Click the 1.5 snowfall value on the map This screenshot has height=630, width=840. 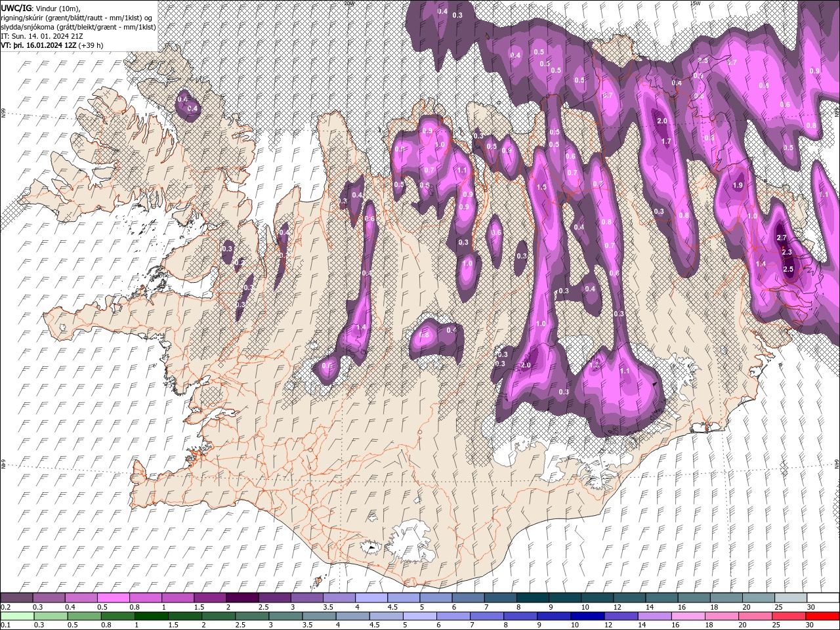pyautogui.click(x=541, y=187)
